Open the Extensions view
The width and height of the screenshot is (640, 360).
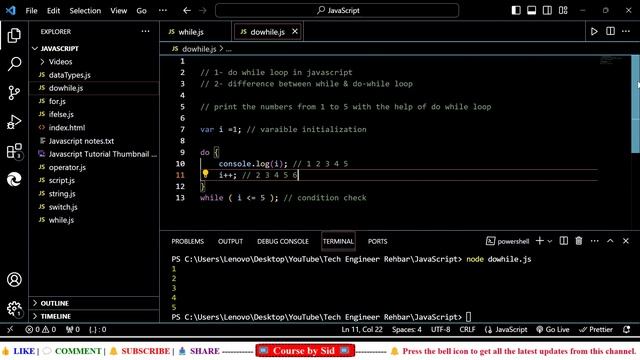tap(14, 151)
